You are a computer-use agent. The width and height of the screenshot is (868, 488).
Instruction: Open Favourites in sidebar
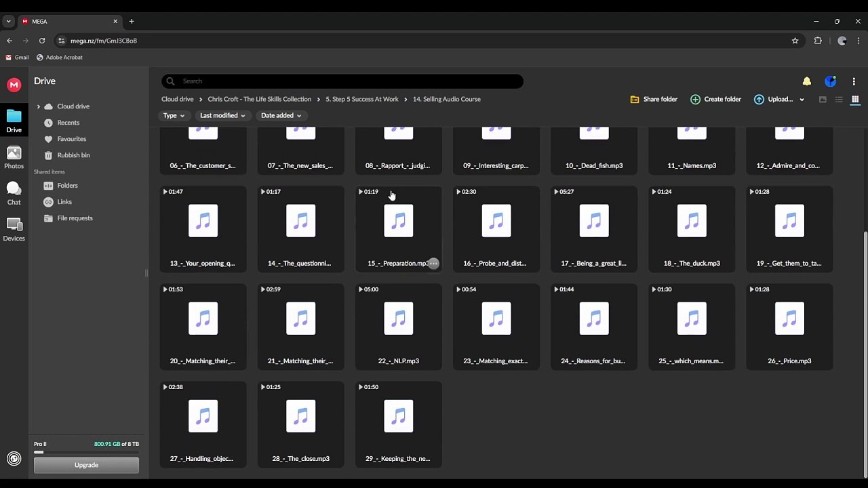[72, 139]
